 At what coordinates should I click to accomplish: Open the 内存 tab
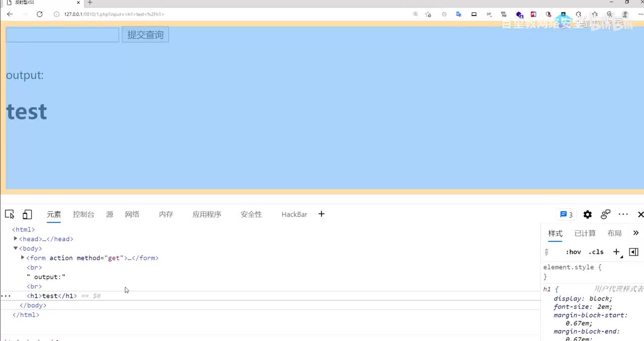[166, 214]
